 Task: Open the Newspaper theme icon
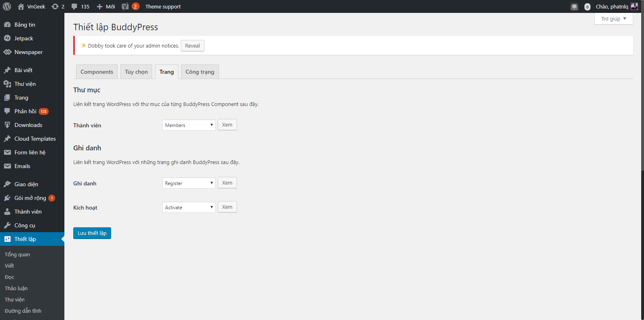coord(7,52)
